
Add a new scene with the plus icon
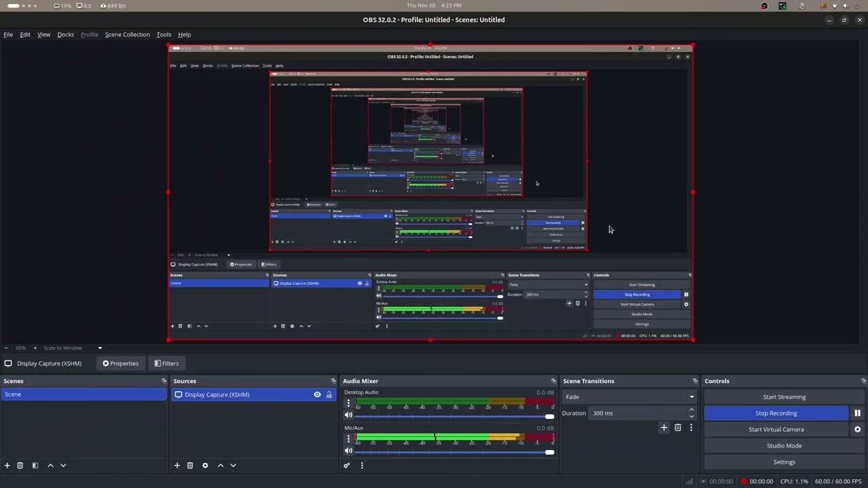pyautogui.click(x=7, y=466)
